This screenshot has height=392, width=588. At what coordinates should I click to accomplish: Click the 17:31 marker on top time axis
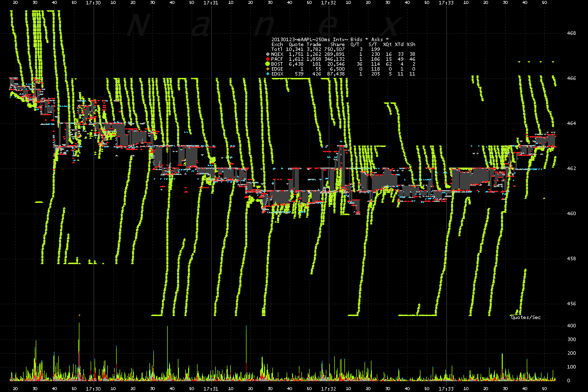pos(211,3)
